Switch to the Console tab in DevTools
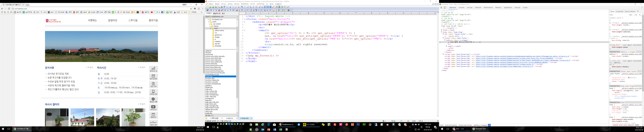Screen dimensions: 644x132 coord(461,7)
